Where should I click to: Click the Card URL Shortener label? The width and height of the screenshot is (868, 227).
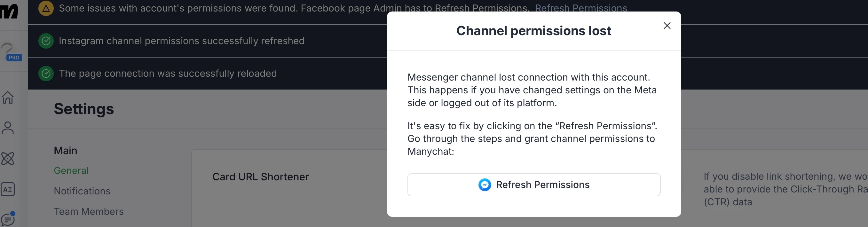tap(260, 177)
